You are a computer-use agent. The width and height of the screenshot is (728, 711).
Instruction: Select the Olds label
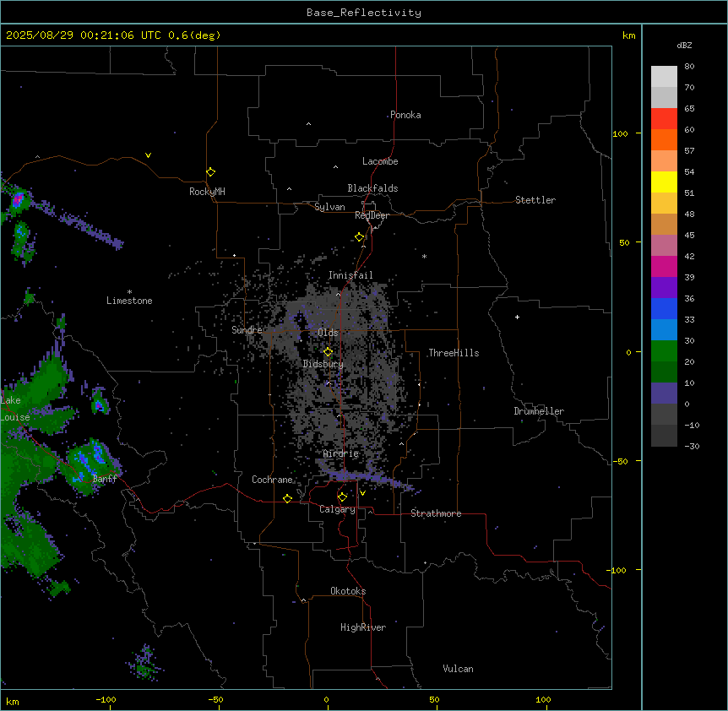tap(328, 333)
